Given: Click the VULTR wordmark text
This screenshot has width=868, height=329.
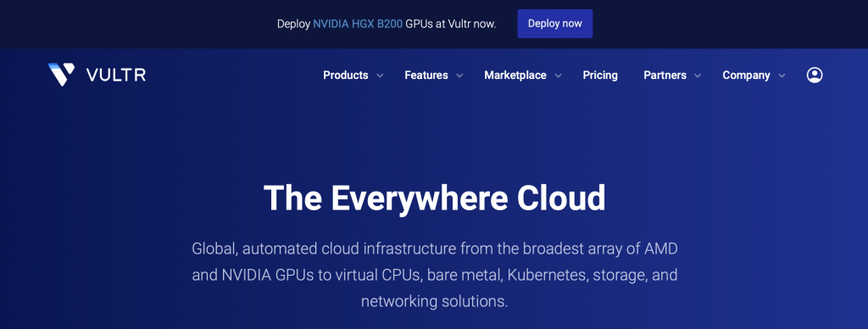Looking at the screenshot, I should [x=116, y=75].
